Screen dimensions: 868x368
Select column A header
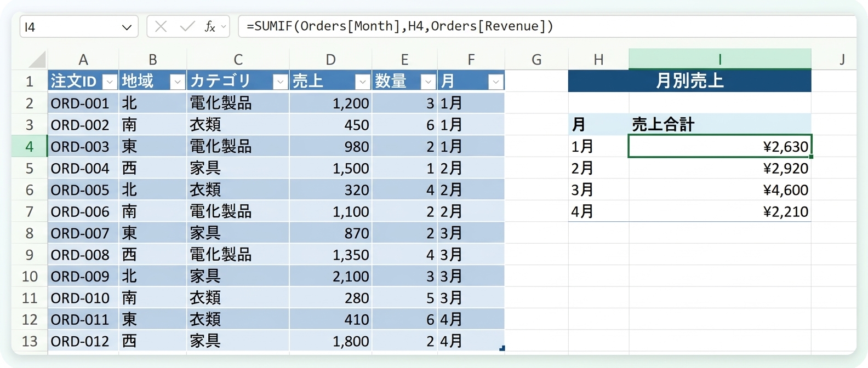[83, 59]
